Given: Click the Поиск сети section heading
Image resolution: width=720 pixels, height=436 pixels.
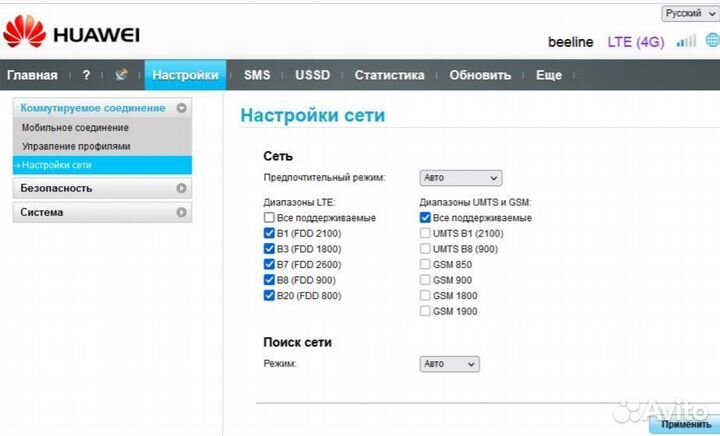Looking at the screenshot, I should (x=298, y=342).
